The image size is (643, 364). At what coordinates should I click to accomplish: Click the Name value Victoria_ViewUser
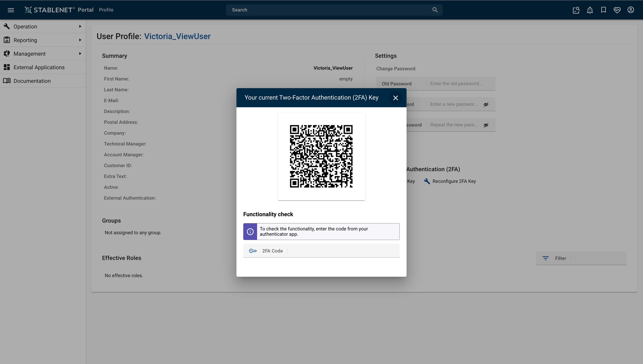click(x=333, y=68)
